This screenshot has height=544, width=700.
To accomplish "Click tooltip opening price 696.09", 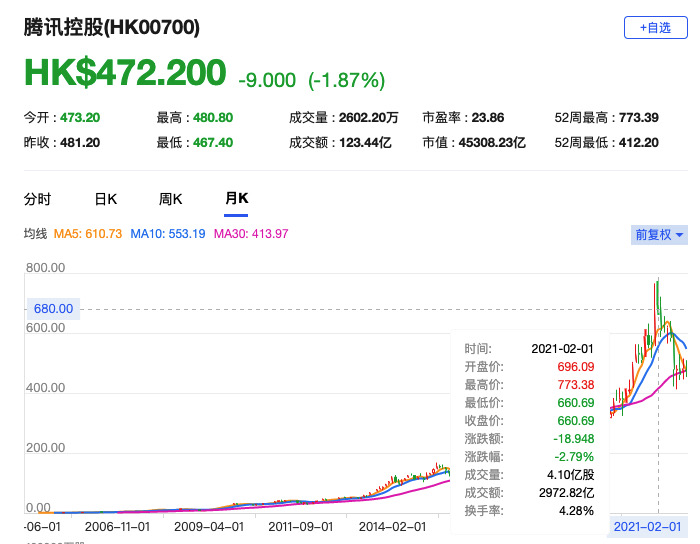I will click(x=576, y=367).
